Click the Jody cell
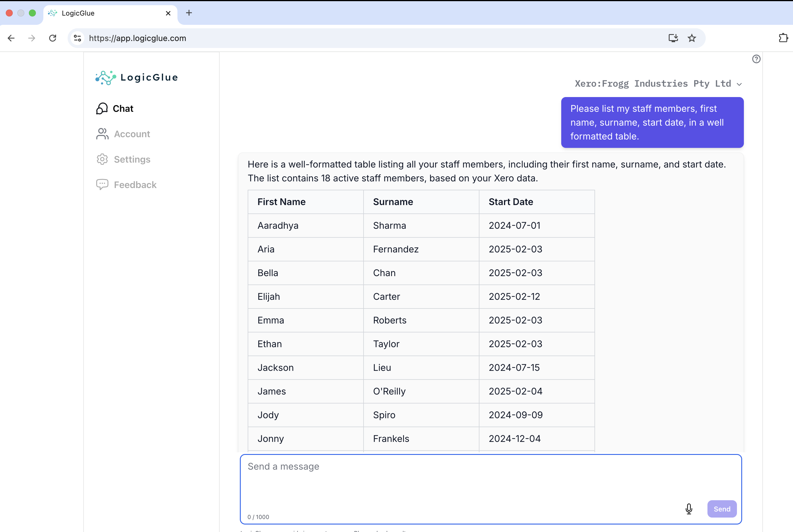The width and height of the screenshot is (793, 532). coord(305,415)
